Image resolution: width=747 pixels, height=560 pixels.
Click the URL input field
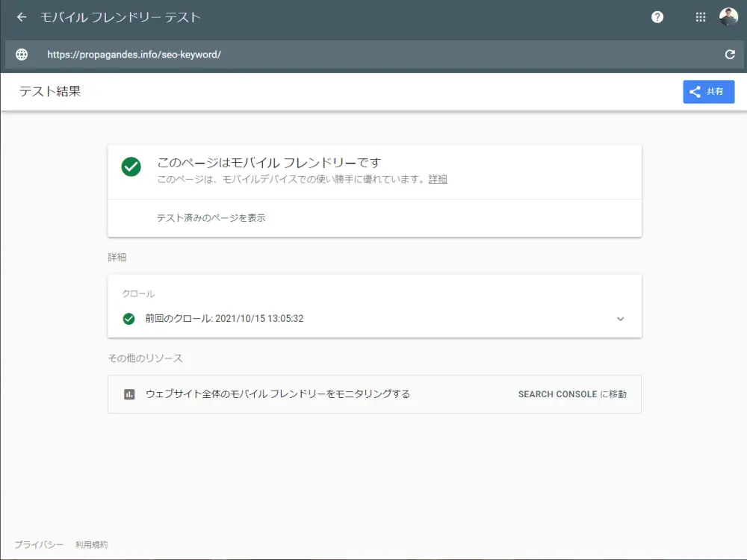(299, 54)
